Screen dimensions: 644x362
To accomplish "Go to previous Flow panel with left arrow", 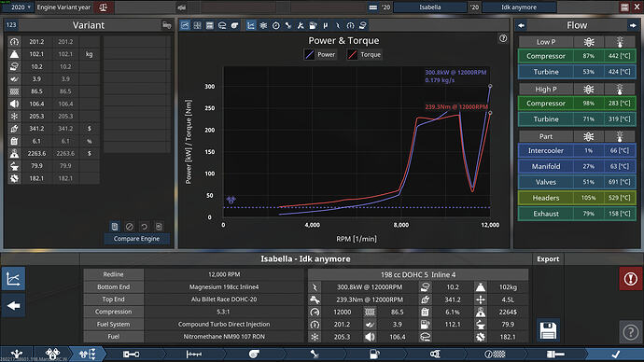I will (x=522, y=25).
